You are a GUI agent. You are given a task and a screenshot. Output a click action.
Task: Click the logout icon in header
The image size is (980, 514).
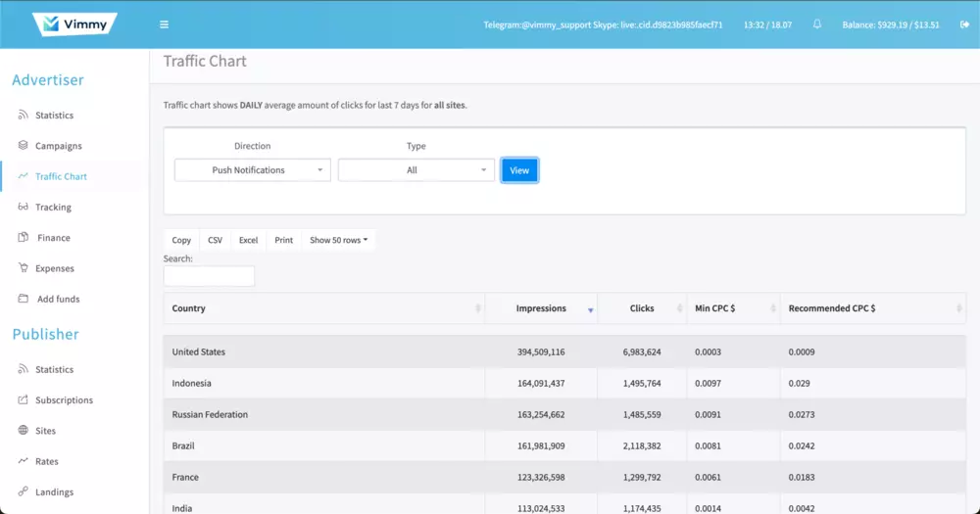pos(964,24)
